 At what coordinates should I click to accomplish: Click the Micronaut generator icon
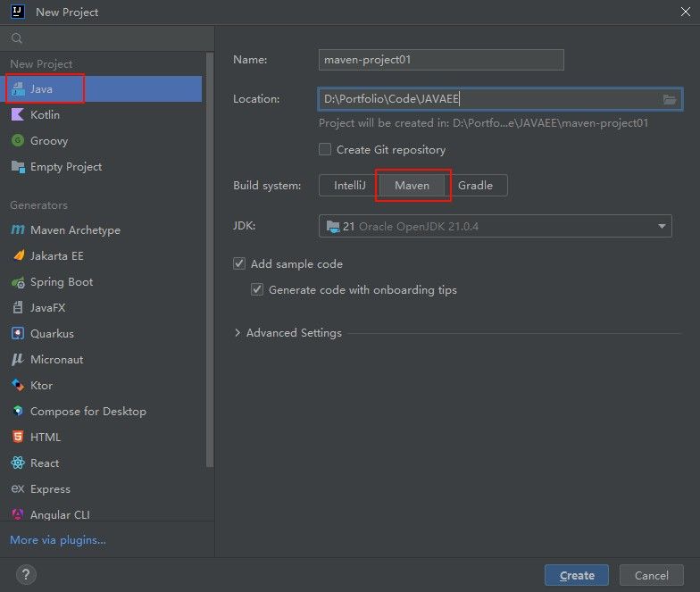(18, 359)
